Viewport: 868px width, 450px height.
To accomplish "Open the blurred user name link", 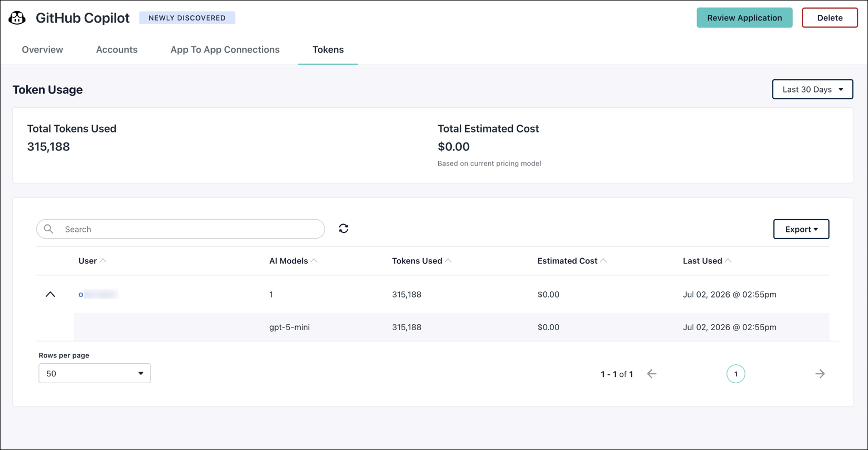I will [x=98, y=294].
